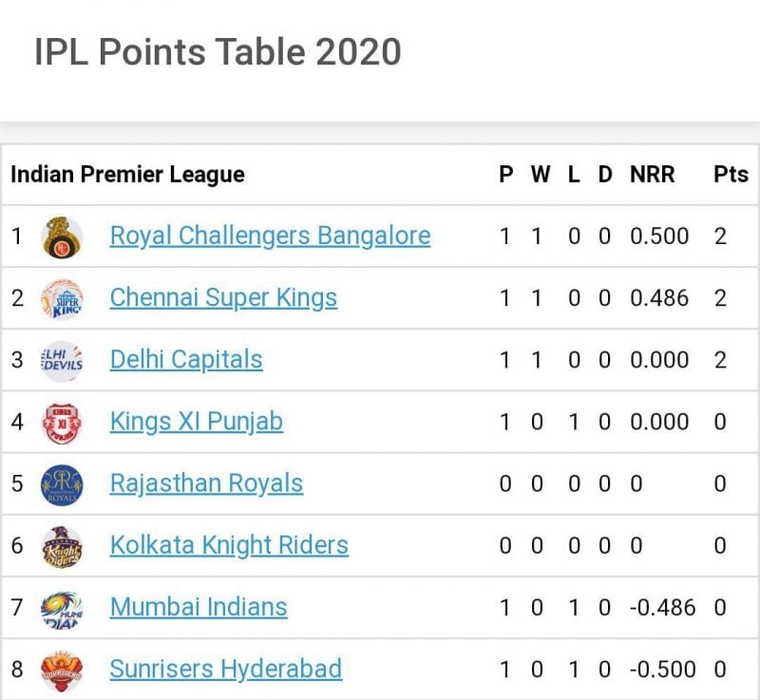760x700 pixels.
Task: Click the IPL Points Table 2020 title
Action: pos(218,52)
